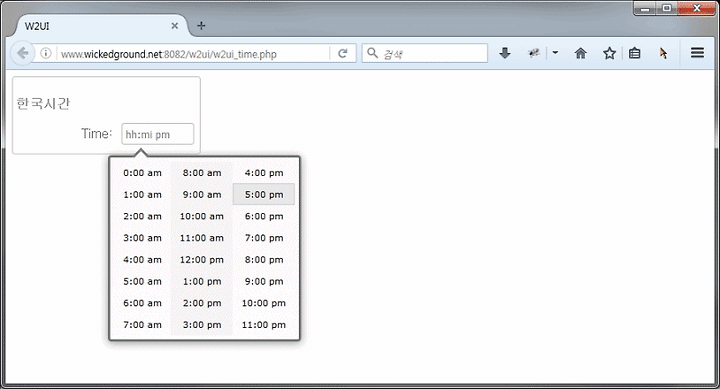Expand dropdown arrow next to extension icon
Image resolution: width=720 pixels, height=389 pixels.
coord(555,53)
